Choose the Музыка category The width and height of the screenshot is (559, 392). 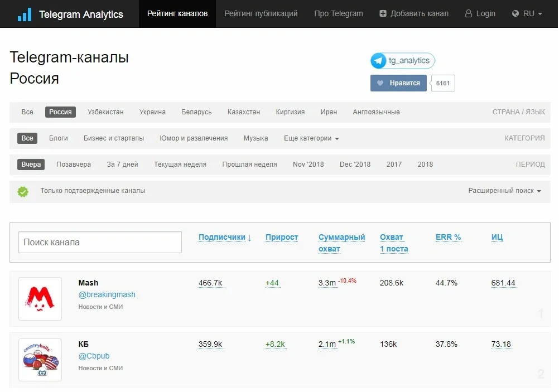[x=256, y=138]
